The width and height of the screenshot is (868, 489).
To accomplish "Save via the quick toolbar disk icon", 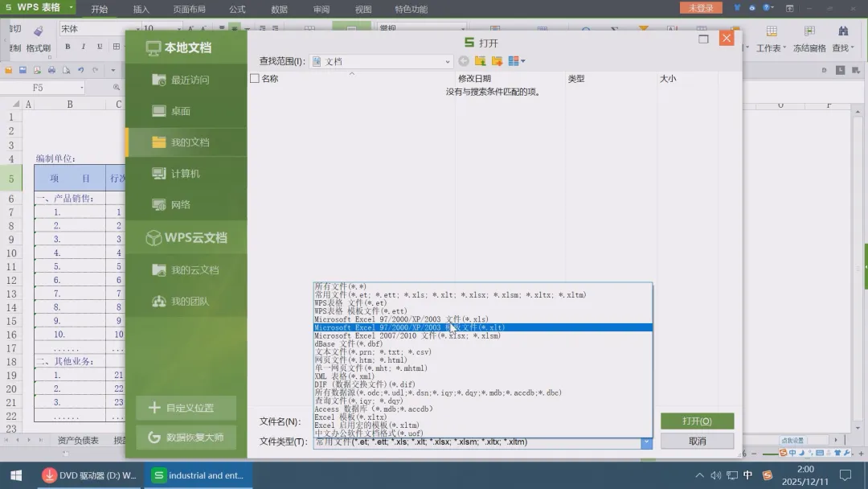I will pos(23,70).
